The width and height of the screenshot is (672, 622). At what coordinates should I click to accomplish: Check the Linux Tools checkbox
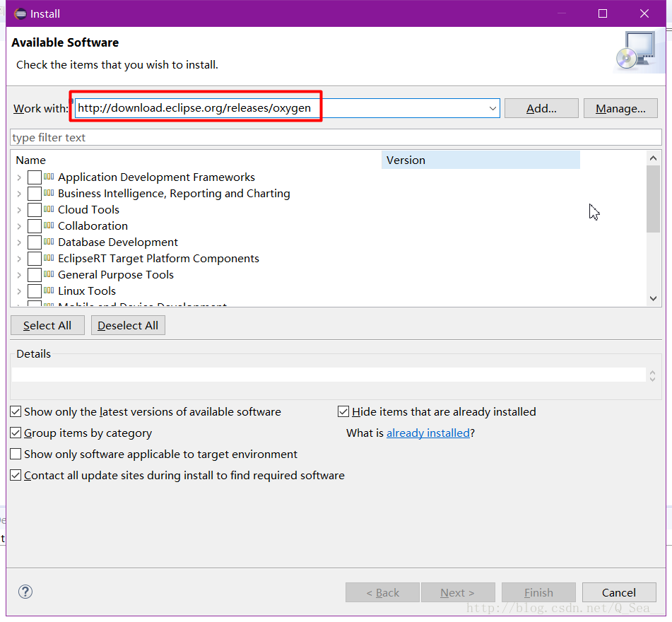35,291
